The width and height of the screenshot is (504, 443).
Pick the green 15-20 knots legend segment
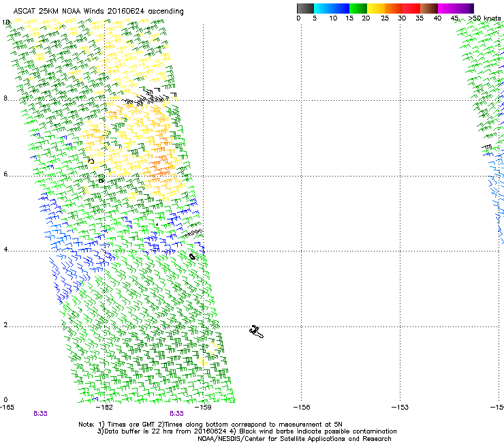click(358, 8)
